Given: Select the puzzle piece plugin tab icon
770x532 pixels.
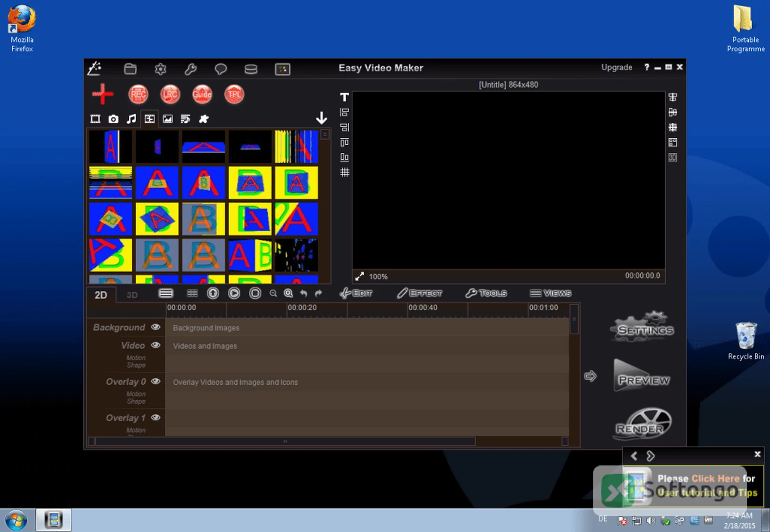Looking at the screenshot, I should pos(204,119).
